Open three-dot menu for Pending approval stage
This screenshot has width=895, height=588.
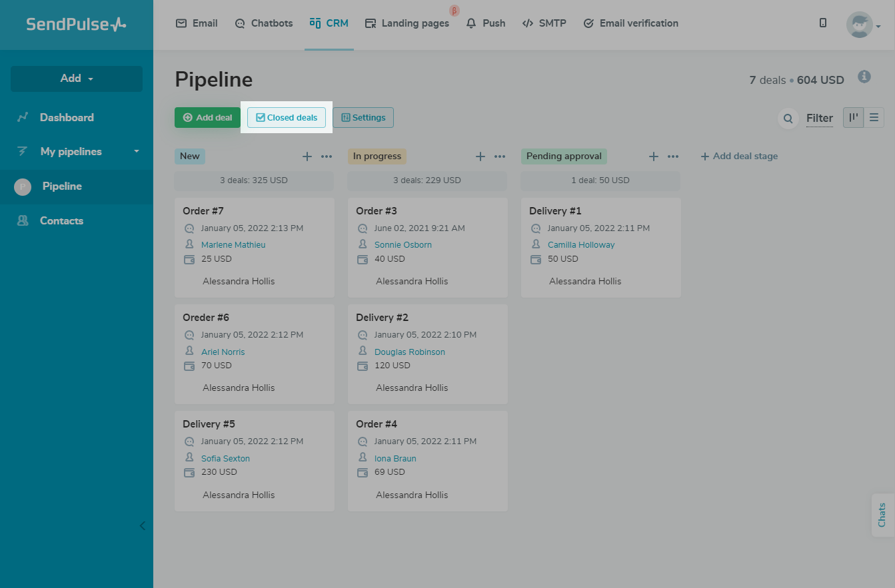click(673, 156)
